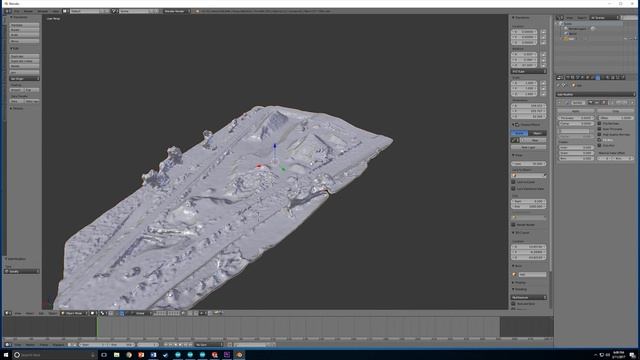Enable the Lock to Cursor checkbox
This screenshot has width=640, height=360.
(513, 182)
